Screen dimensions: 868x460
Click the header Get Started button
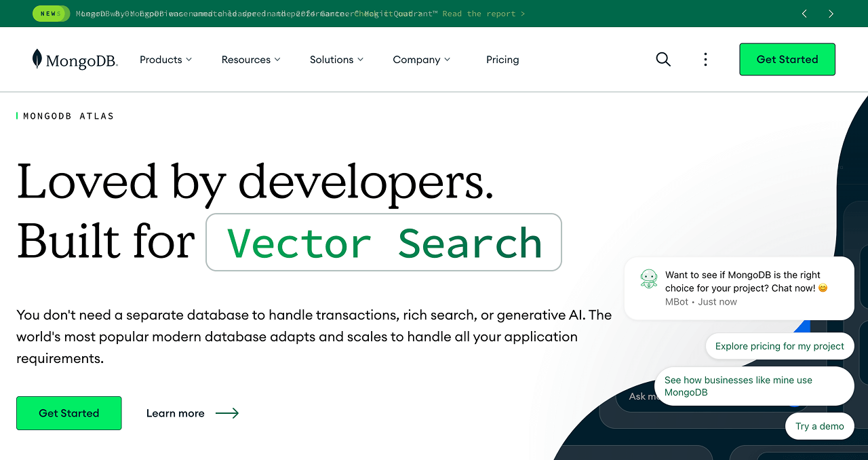pos(787,60)
